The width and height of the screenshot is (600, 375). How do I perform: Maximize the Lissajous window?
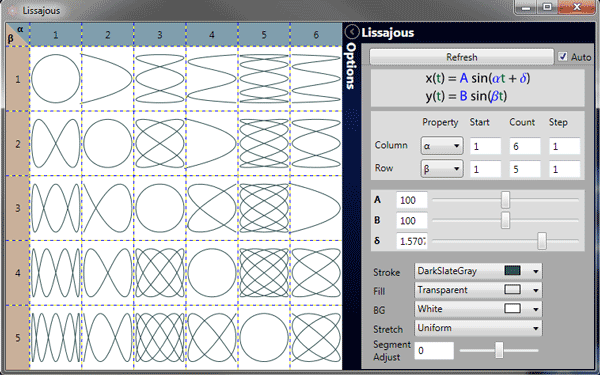(548, 7)
